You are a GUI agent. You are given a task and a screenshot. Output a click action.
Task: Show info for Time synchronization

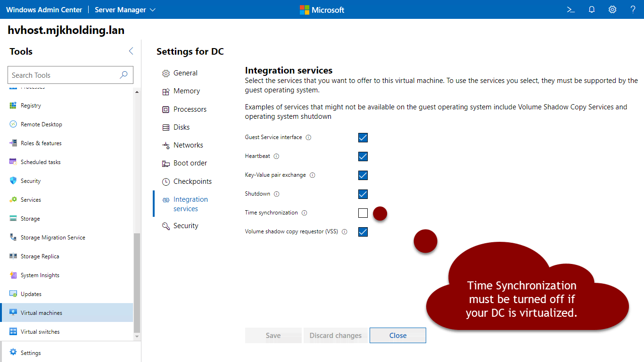(304, 213)
